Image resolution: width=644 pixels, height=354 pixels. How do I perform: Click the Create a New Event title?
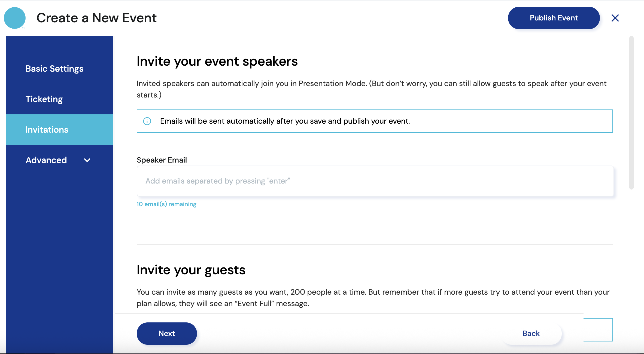pos(96,18)
